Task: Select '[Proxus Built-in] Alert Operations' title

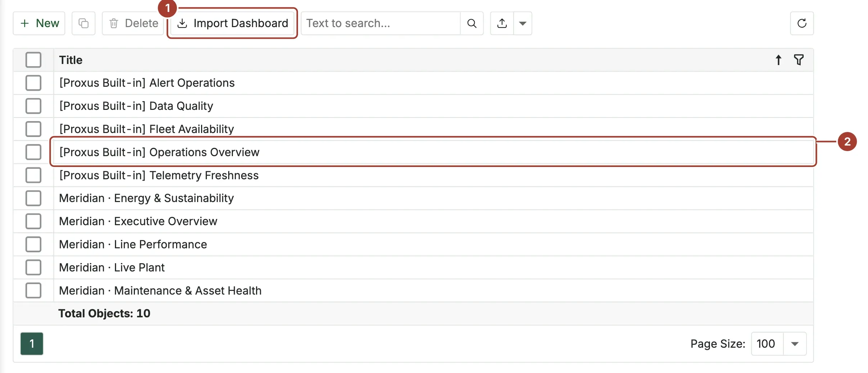Action: 147,83
